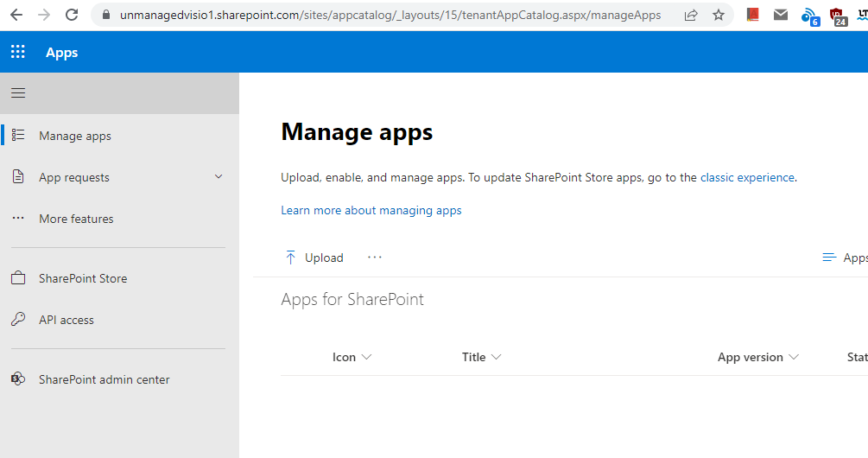Open the mail envelope browser extension
Image resolution: width=868 pixels, height=458 pixels.
(781, 15)
